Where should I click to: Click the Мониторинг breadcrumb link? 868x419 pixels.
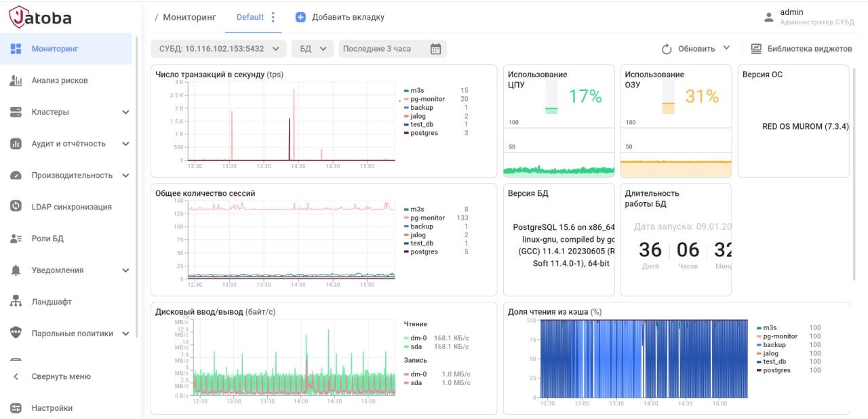pos(189,17)
